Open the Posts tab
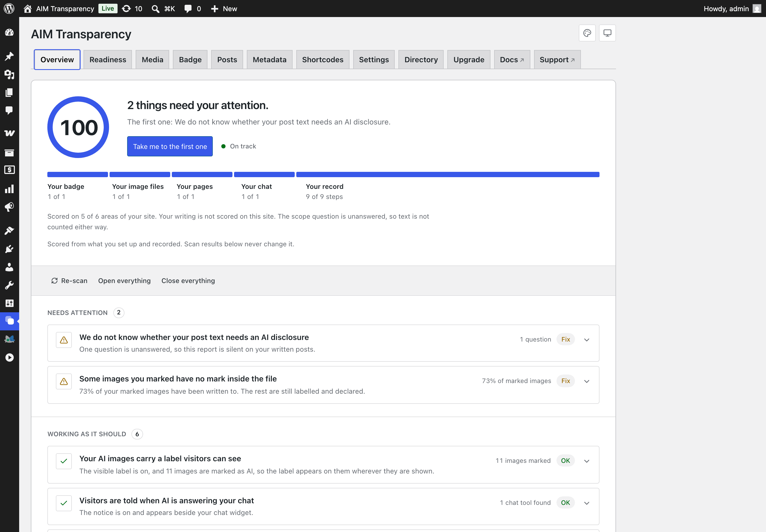Image resolution: width=766 pixels, height=532 pixels. pyautogui.click(x=227, y=60)
